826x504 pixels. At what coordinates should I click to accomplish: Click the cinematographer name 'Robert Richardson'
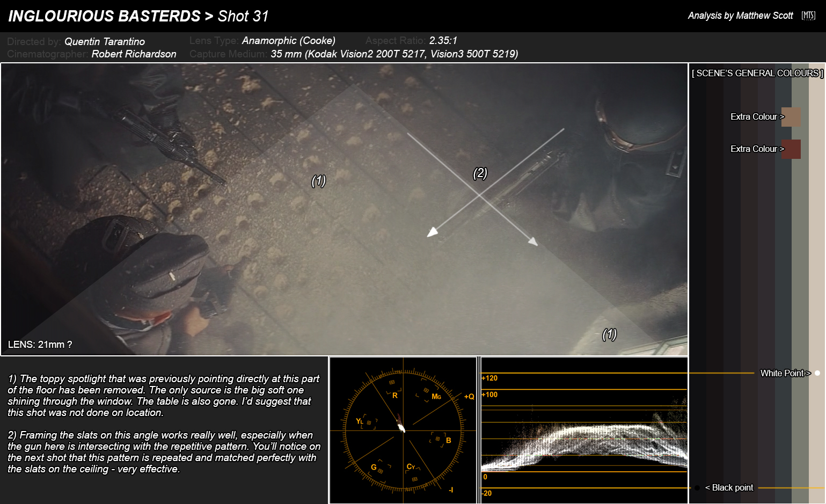click(134, 54)
